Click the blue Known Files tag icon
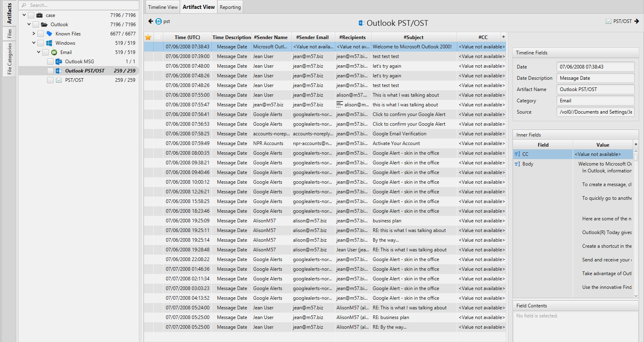644x342 pixels. coord(49,34)
